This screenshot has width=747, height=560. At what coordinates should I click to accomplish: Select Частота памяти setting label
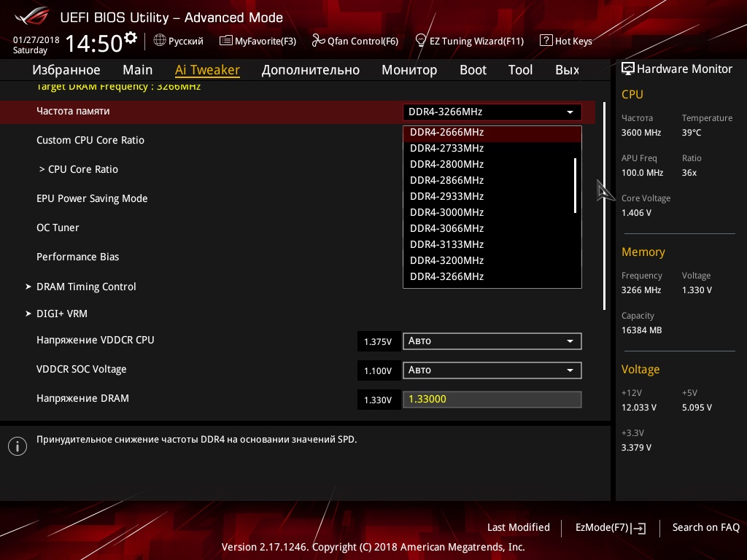73,111
